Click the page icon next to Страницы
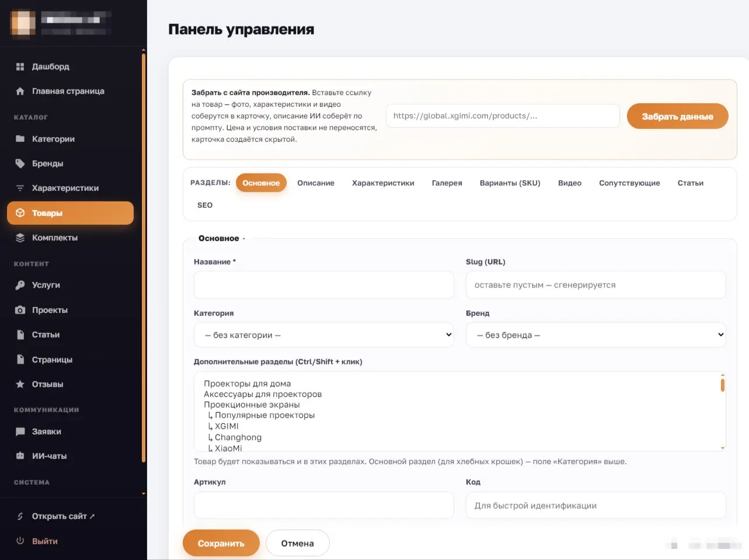Image resolution: width=749 pixels, height=560 pixels. tap(20, 360)
